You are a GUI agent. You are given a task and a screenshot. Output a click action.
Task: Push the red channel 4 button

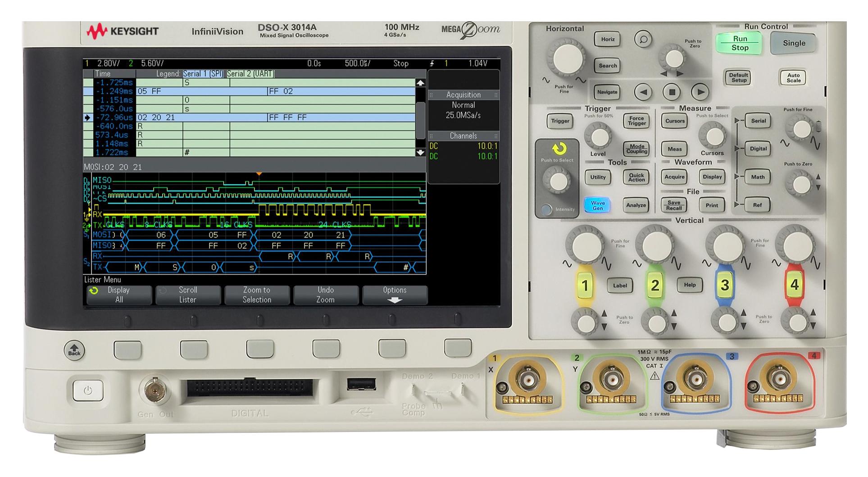[x=794, y=285]
